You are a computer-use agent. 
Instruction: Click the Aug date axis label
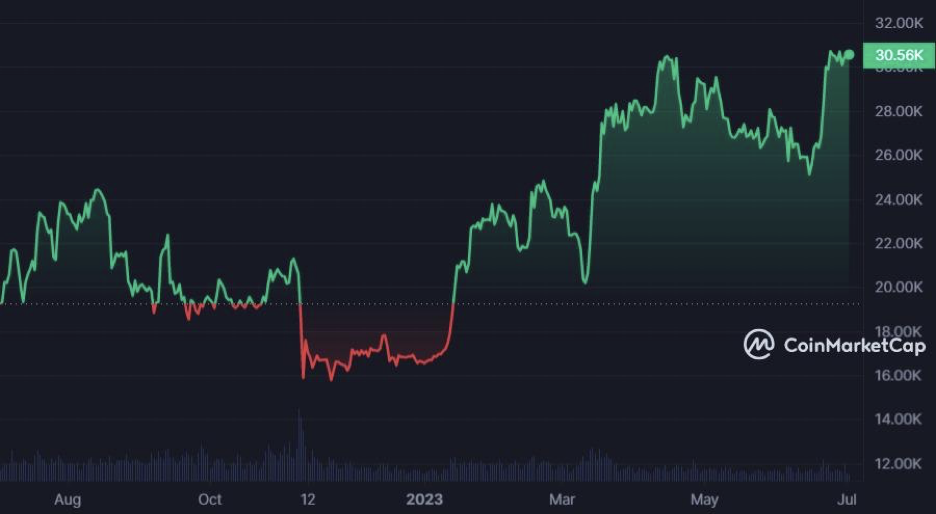pyautogui.click(x=67, y=498)
